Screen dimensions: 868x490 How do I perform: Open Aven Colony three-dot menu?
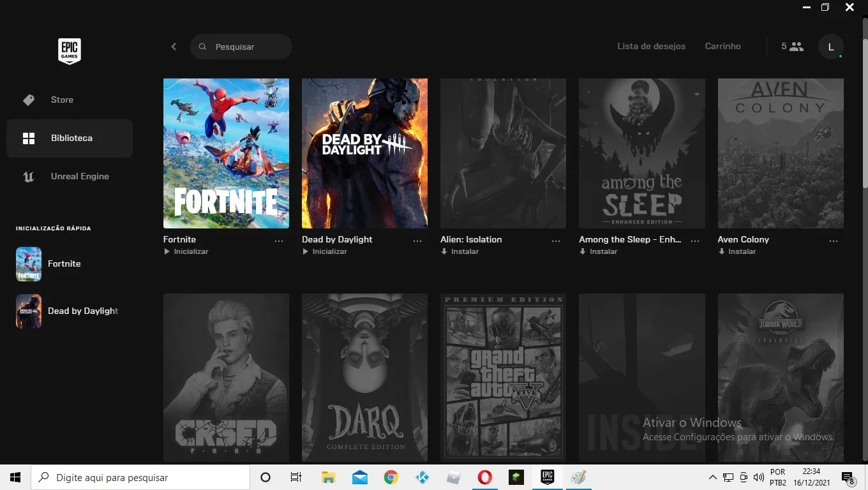tap(834, 241)
